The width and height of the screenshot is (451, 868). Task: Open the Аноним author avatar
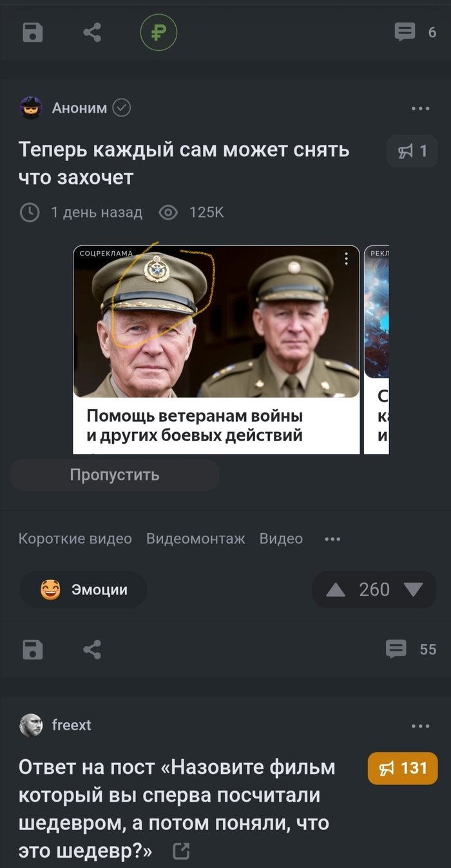click(32, 108)
